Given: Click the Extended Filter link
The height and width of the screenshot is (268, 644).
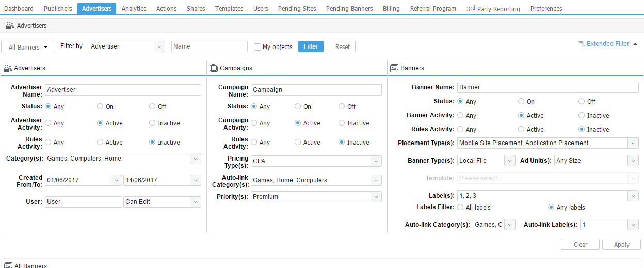Looking at the screenshot, I should [x=608, y=44].
